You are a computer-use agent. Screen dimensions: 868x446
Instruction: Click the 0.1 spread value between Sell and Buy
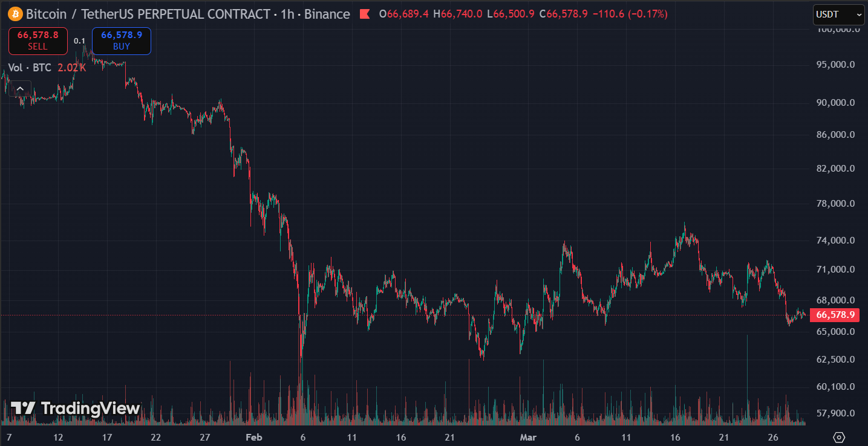pyautogui.click(x=79, y=40)
